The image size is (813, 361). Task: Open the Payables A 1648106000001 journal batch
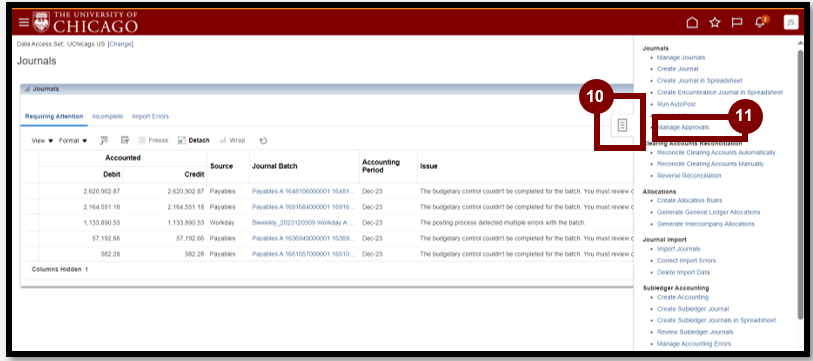tap(303, 191)
